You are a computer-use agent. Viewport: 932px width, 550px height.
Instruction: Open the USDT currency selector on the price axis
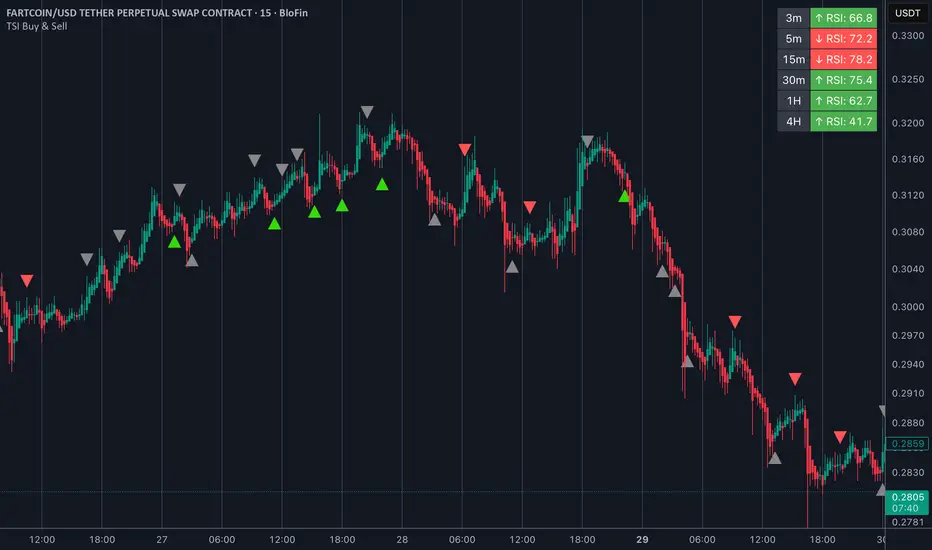coord(908,12)
